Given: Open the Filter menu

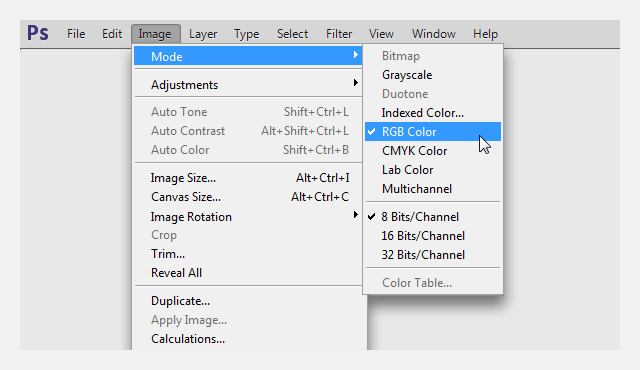Looking at the screenshot, I should [x=339, y=34].
